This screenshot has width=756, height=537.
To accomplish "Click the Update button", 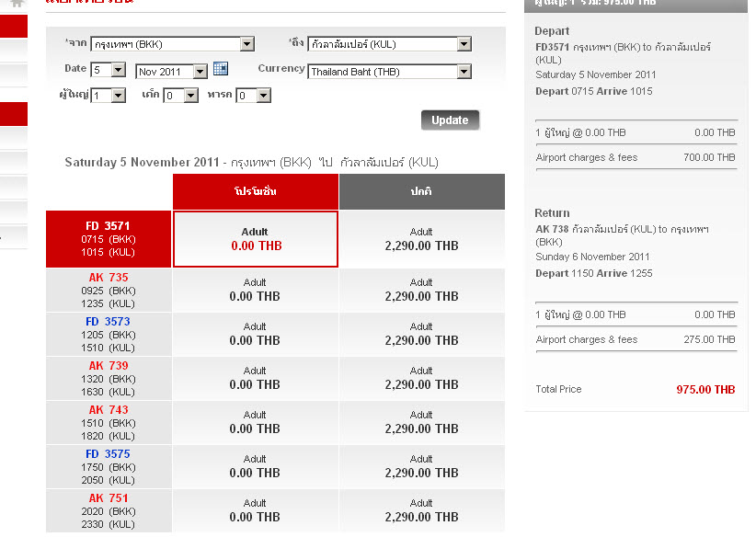I will (x=451, y=120).
